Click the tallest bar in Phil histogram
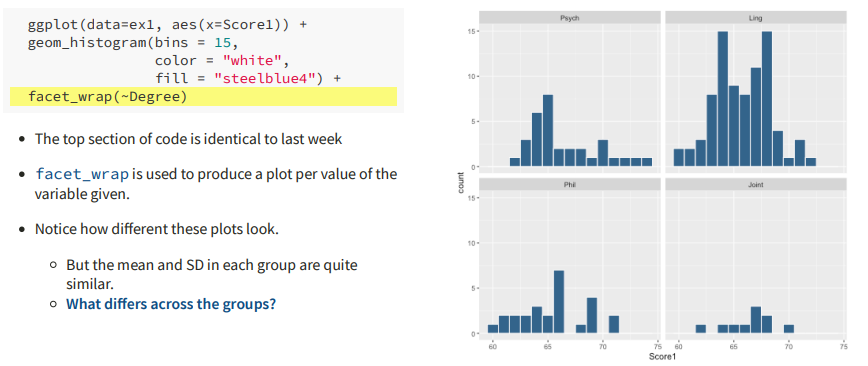 pyautogui.click(x=559, y=301)
